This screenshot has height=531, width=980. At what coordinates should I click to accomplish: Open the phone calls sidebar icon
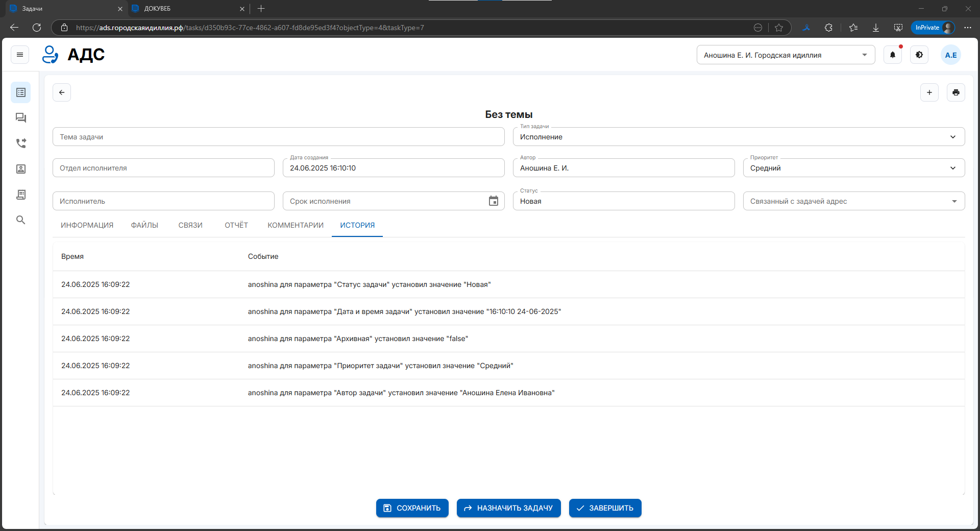[21, 143]
